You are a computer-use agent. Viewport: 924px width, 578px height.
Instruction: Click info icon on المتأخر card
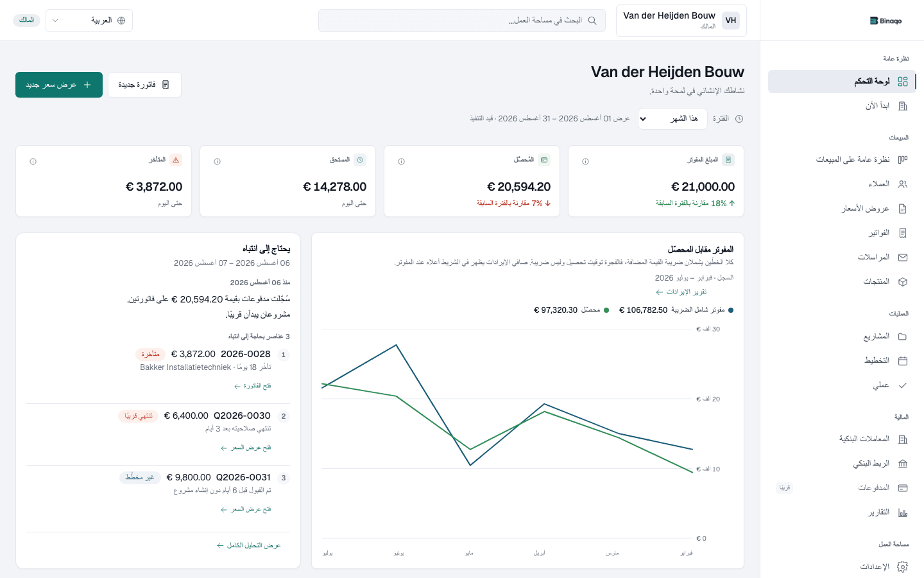click(33, 162)
